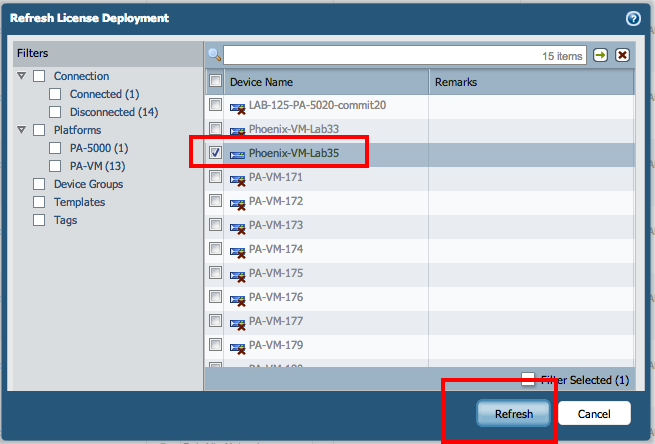Select the LAB-125-PA-5020-commit20 device name text
Viewport: 655px width, 444px height.
point(317,105)
